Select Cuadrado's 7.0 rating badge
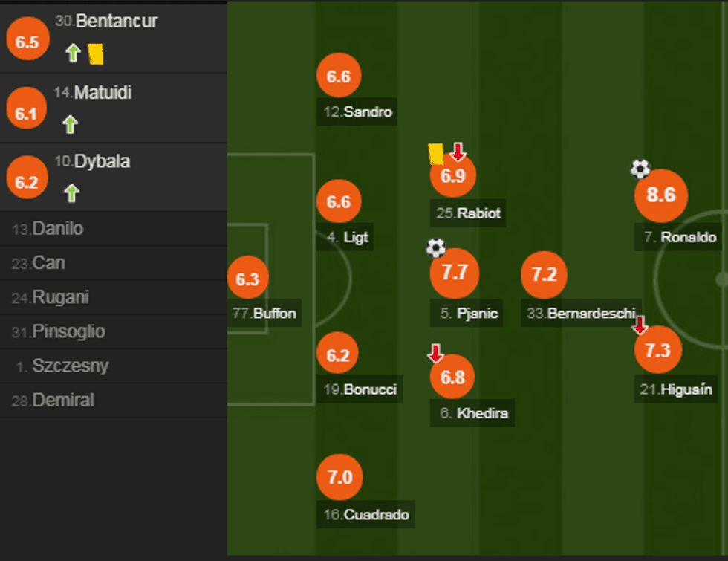This screenshot has width=728, height=561. tap(339, 478)
